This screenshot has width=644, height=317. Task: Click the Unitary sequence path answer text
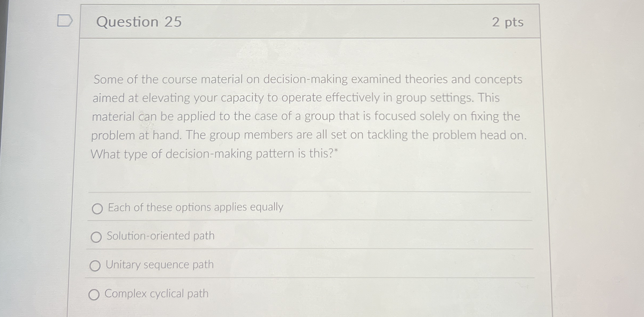[x=160, y=265]
